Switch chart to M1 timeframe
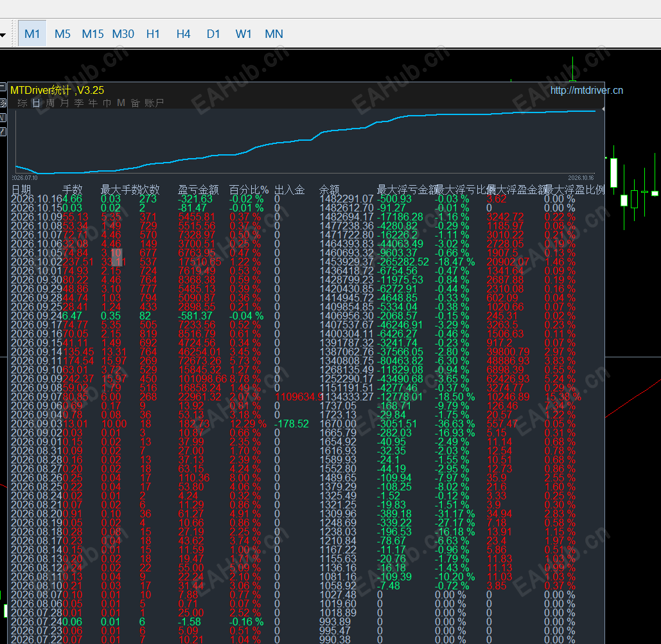The width and height of the screenshot is (661, 644). (32, 33)
